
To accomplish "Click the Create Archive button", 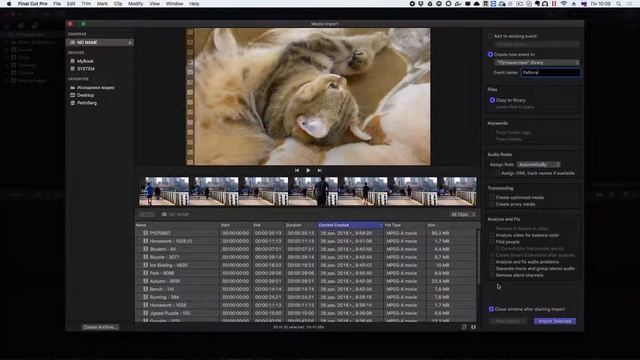I will click(100, 327).
